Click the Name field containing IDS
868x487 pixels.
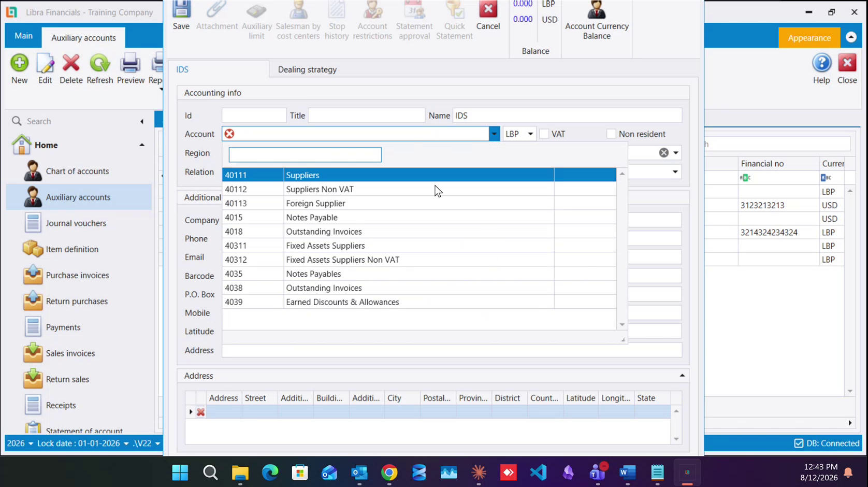point(567,116)
